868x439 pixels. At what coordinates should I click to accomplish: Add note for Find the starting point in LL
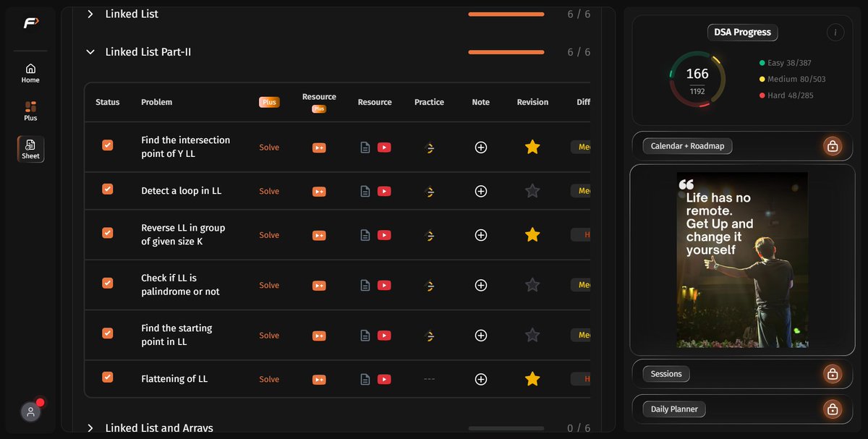pyautogui.click(x=481, y=335)
